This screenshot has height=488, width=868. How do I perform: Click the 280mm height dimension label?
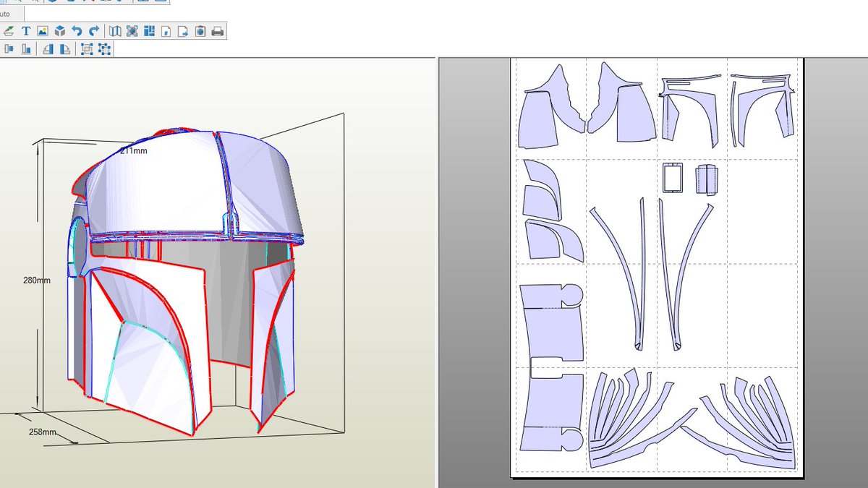[x=36, y=281]
